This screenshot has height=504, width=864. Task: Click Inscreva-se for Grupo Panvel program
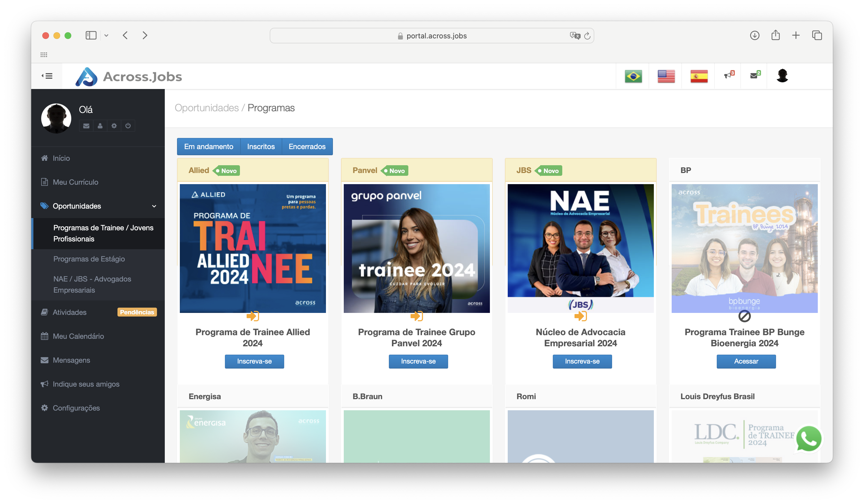418,361
